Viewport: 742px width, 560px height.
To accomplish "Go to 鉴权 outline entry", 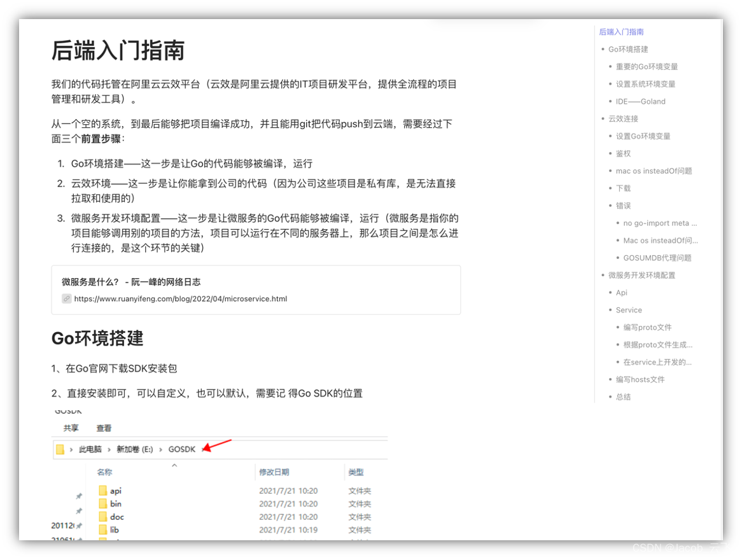I will point(623,154).
